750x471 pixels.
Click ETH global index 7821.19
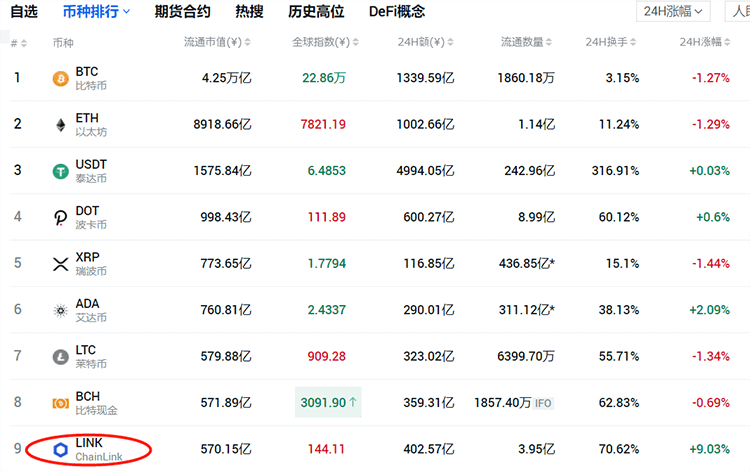323,124
